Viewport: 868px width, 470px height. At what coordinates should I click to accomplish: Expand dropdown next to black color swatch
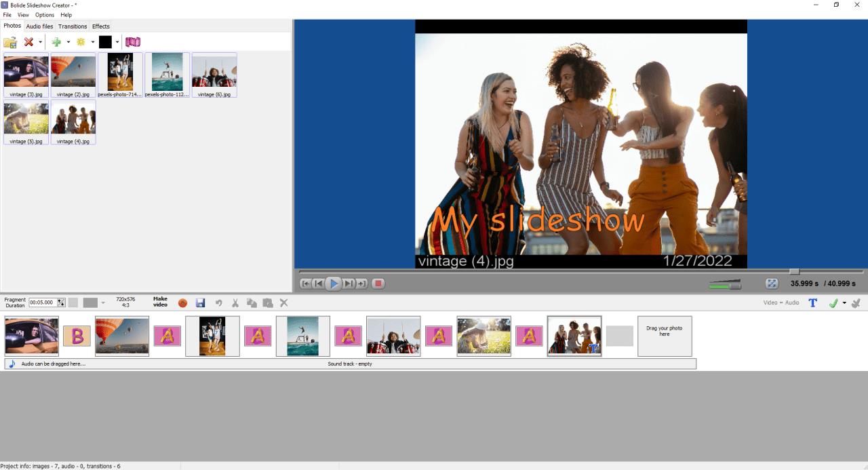(117, 42)
